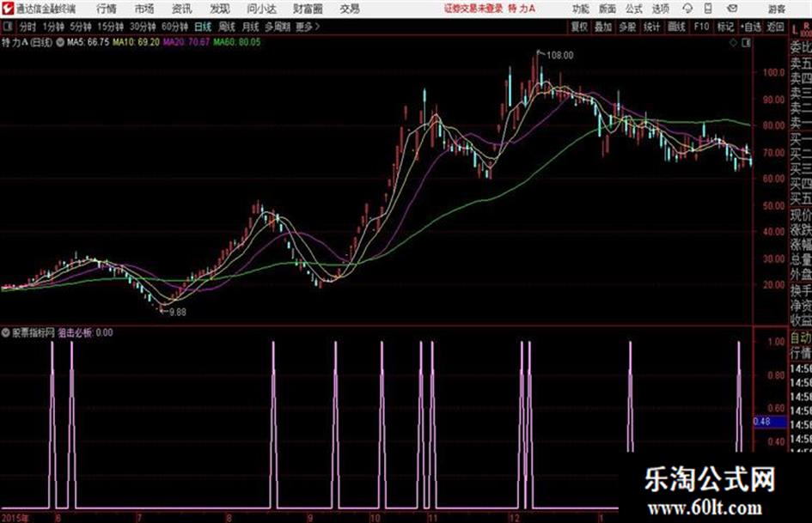The image size is (812, 523).
Task: Switch to the 30分钟 period tab
Action: pos(143,27)
